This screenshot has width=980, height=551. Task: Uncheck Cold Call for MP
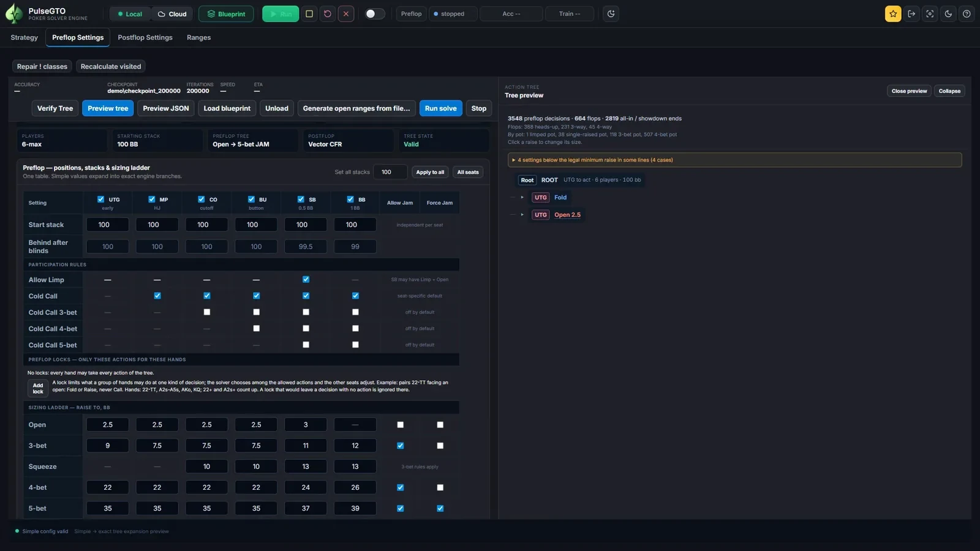pos(157,296)
